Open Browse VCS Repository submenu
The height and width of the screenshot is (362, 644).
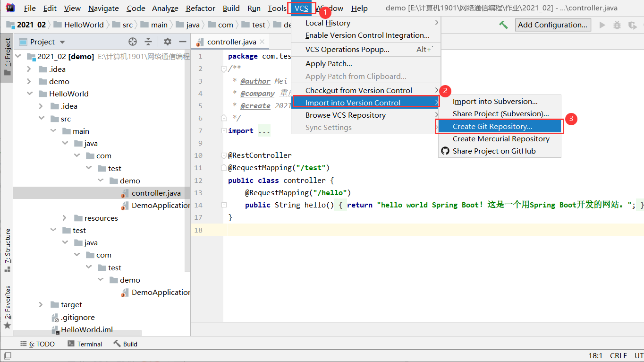366,115
